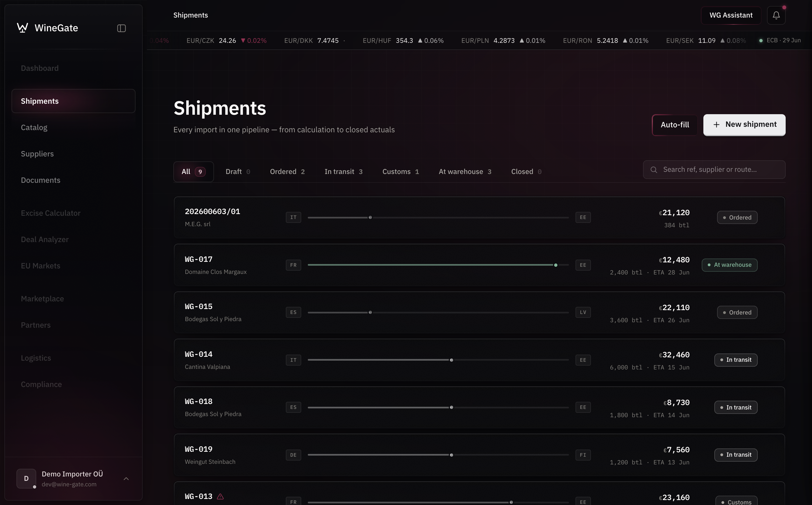The image size is (812, 505).
Task: Click the IT origin tag on WG-014
Action: click(x=293, y=360)
